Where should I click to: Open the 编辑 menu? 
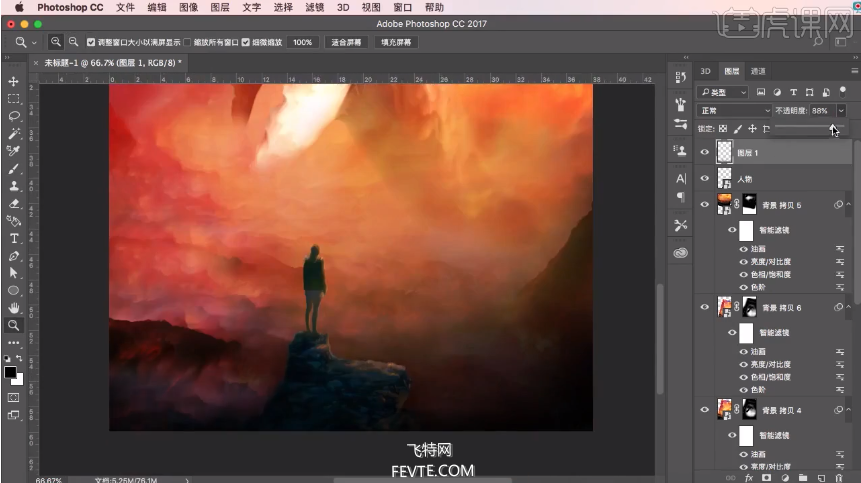point(157,7)
